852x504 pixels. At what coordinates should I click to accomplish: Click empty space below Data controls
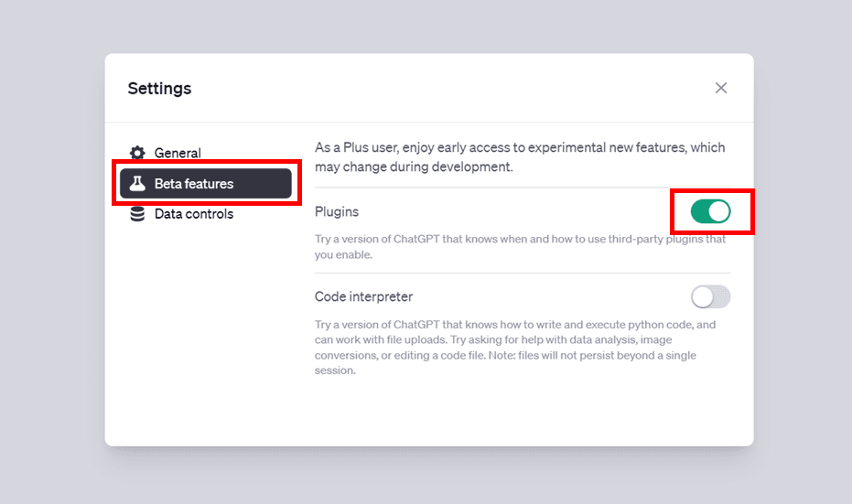205,326
